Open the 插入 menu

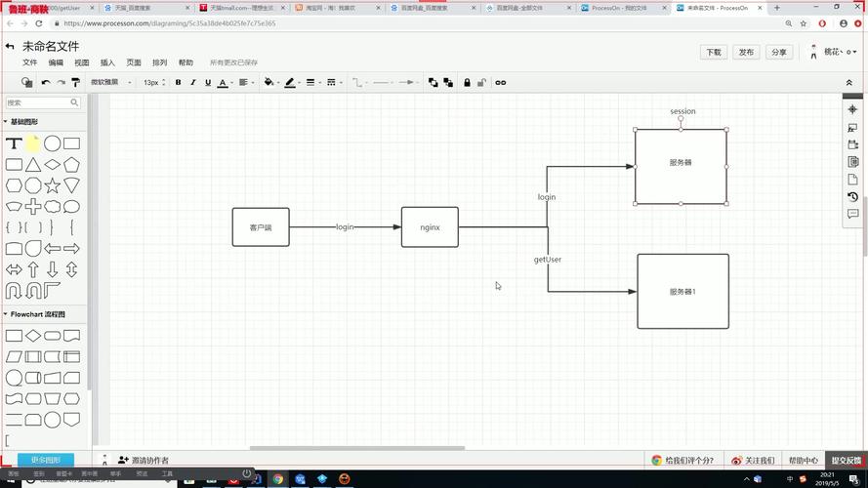[107, 62]
